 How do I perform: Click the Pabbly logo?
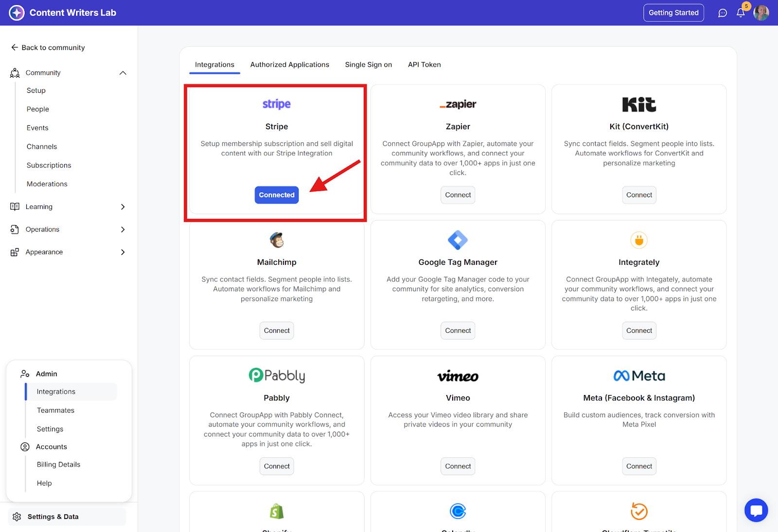pos(277,376)
